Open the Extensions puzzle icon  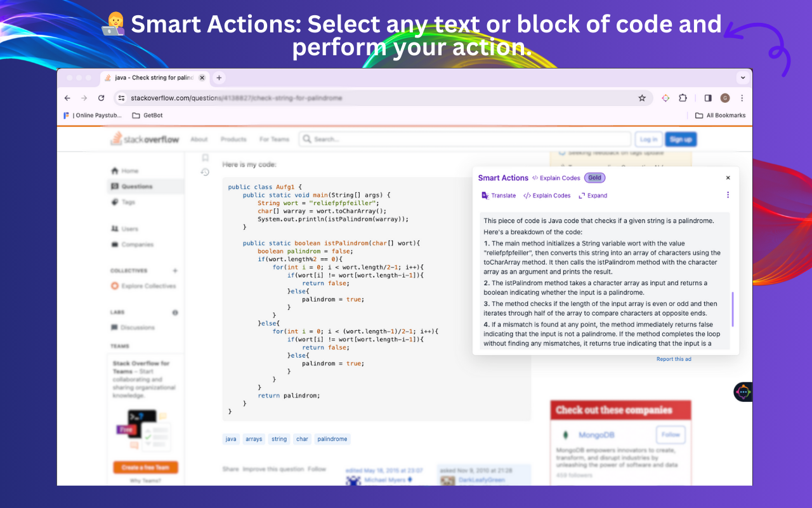[x=683, y=98]
